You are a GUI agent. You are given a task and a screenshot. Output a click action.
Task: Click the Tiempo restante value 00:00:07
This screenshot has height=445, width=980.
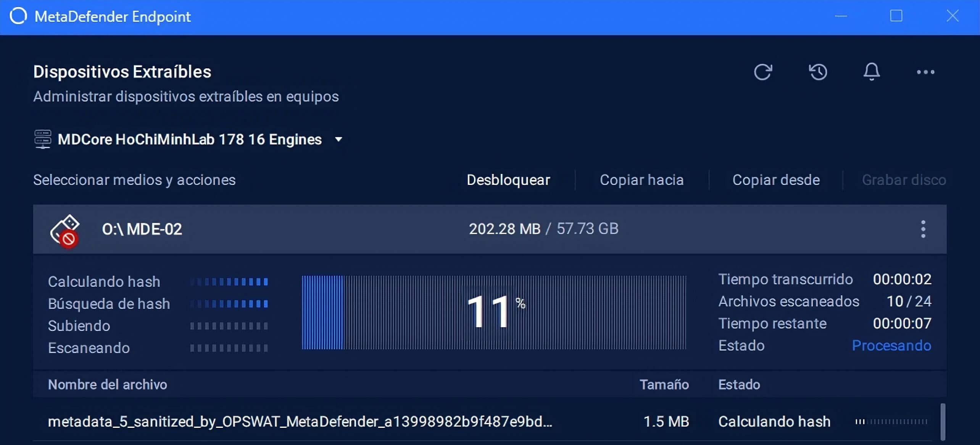902,323
